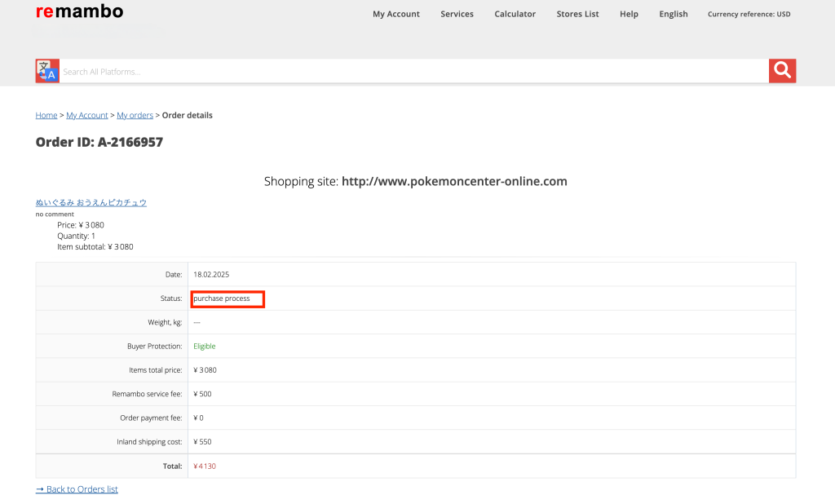Click the pokemoncenter-online.com shopping site URL

click(454, 181)
